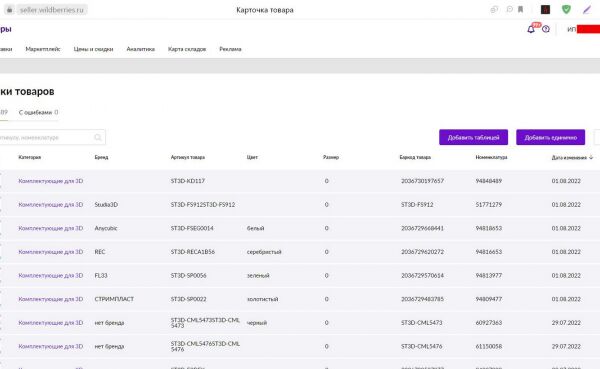Click the Баркод товара column header
The height and width of the screenshot is (369, 600).
coord(415,157)
